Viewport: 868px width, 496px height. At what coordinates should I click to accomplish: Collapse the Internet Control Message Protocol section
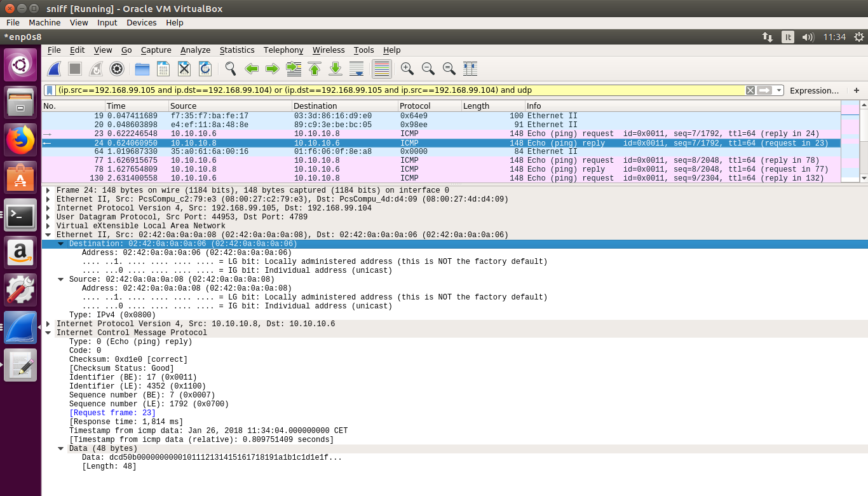pyautogui.click(x=48, y=332)
